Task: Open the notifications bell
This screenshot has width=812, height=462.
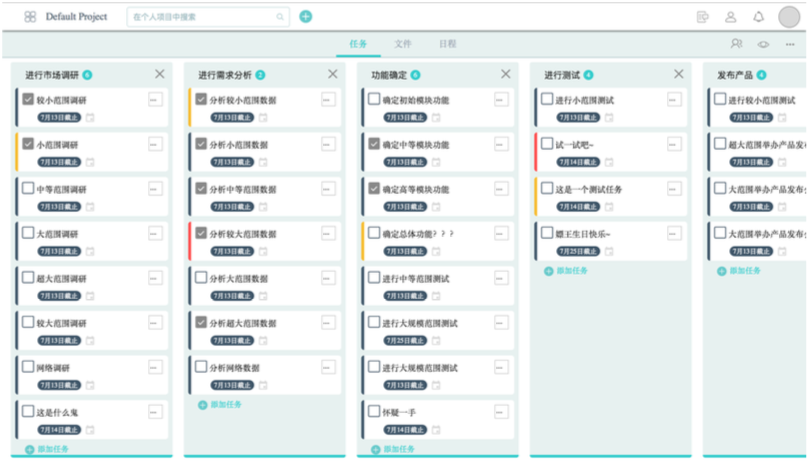Action: coord(758,17)
